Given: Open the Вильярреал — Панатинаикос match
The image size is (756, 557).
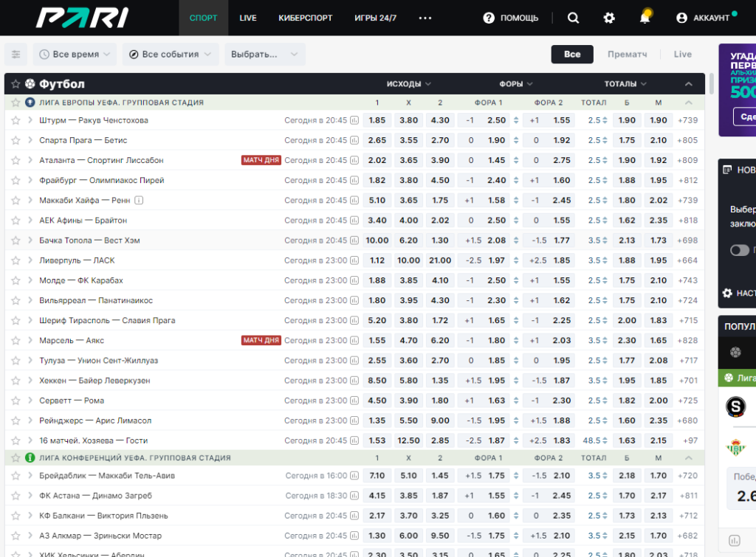Looking at the screenshot, I should (x=96, y=301).
